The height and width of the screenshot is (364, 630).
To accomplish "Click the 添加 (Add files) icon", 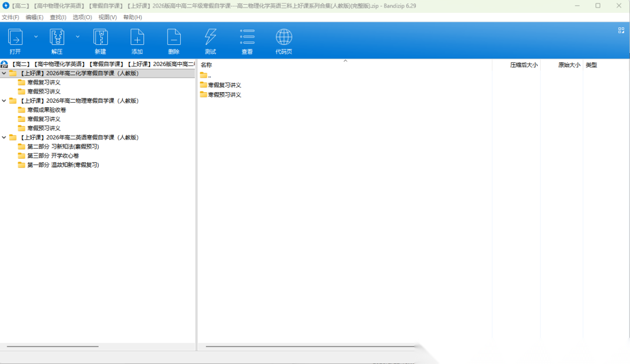I will click(x=137, y=37).
